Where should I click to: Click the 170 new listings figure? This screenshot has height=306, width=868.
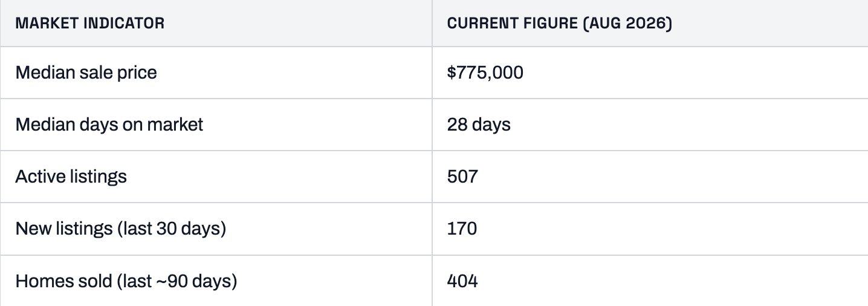point(462,229)
